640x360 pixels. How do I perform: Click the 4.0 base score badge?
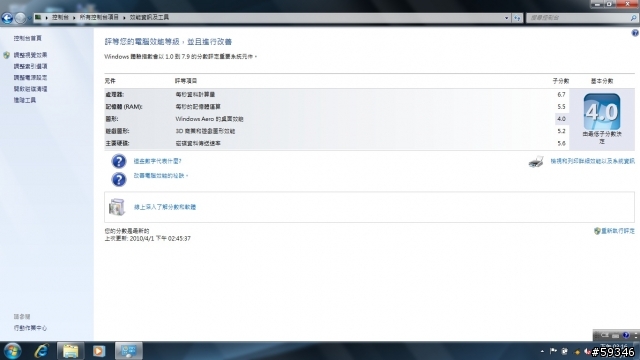pos(602,112)
